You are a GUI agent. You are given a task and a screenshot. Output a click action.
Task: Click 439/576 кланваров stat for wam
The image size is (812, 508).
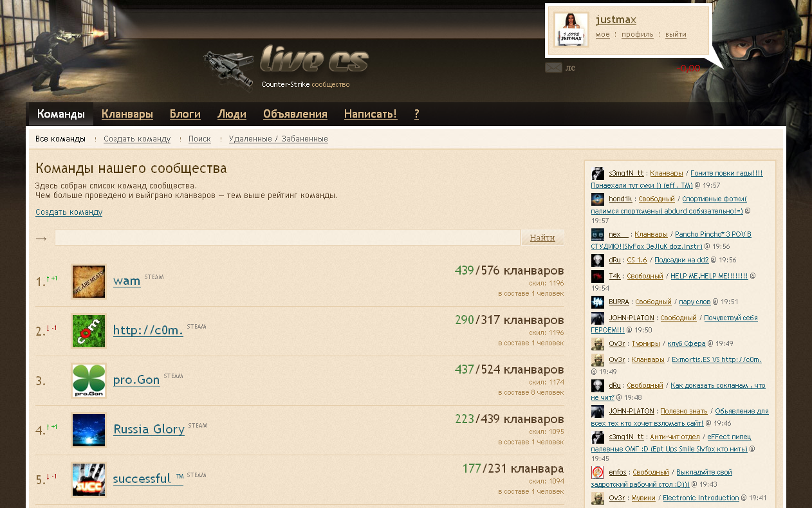coord(510,271)
